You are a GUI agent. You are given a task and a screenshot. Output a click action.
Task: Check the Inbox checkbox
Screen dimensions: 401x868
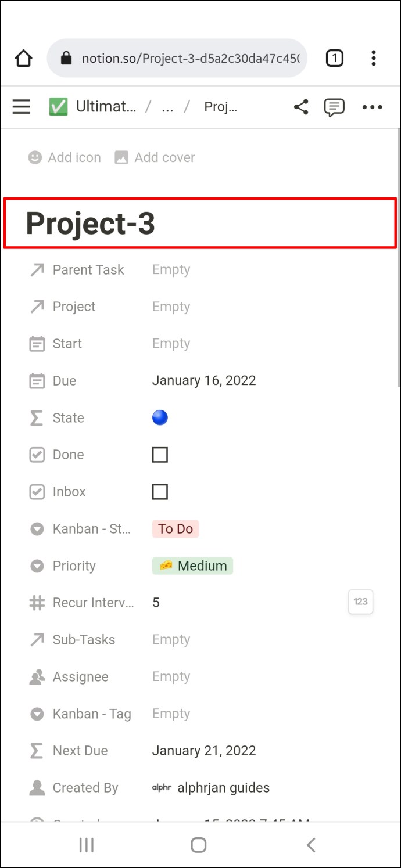[160, 492]
